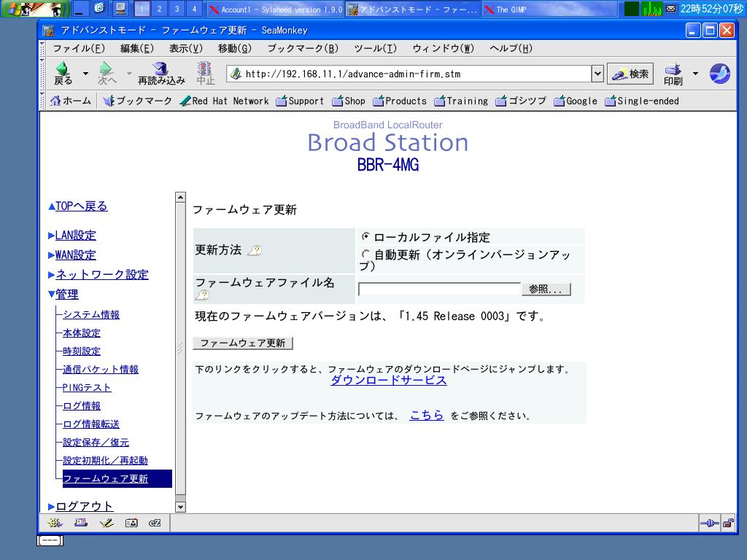Follow the ダウンロードサービス link

pos(388,380)
